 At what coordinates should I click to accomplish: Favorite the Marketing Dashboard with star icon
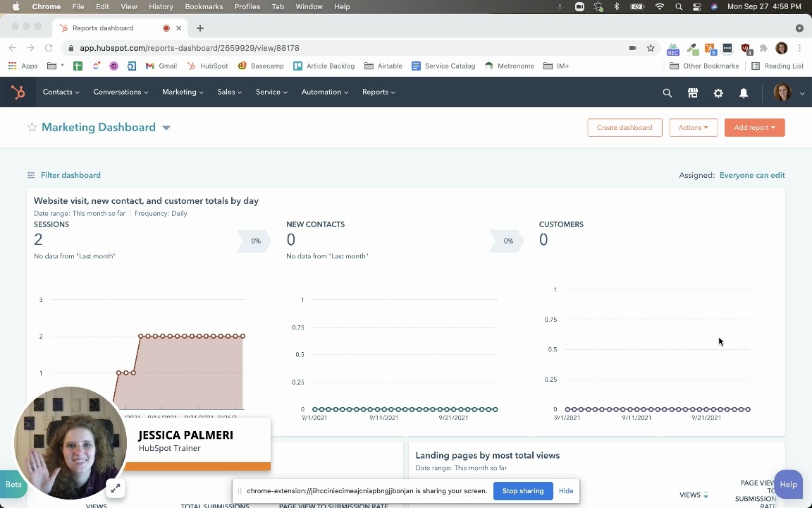[x=32, y=128]
